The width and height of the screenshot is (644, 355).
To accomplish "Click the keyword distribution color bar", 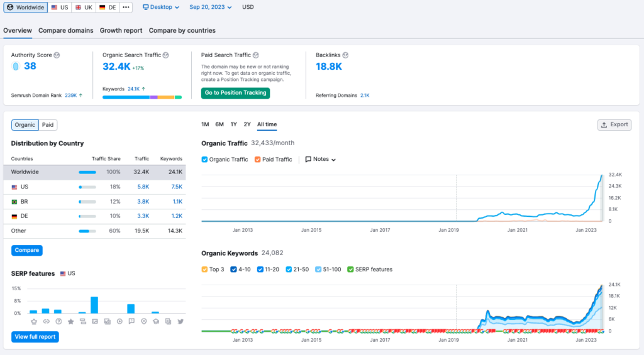I will click(142, 97).
